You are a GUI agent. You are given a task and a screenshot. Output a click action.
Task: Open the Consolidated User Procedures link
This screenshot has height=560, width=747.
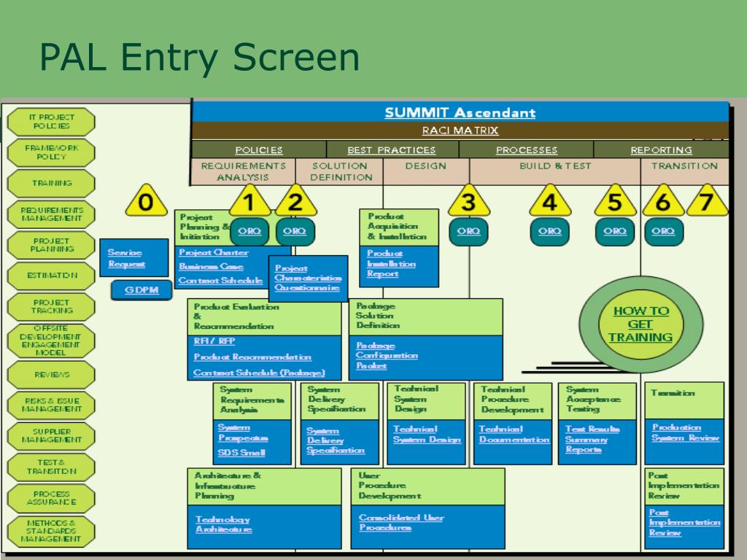tap(401, 523)
